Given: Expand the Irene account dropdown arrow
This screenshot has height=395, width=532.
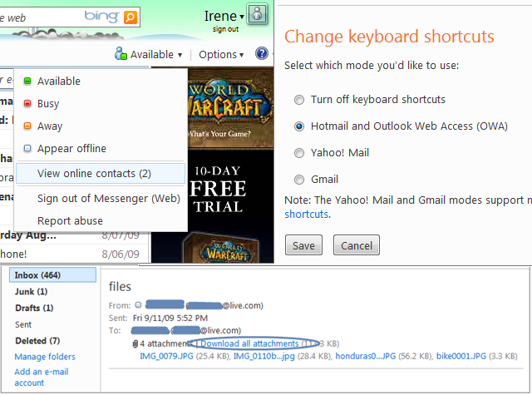Looking at the screenshot, I should [242, 17].
